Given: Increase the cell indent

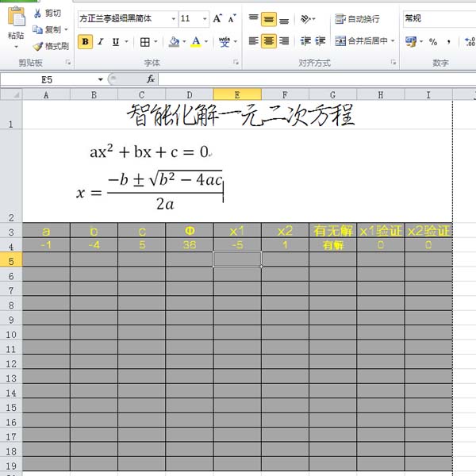Looking at the screenshot, I should point(321,40).
